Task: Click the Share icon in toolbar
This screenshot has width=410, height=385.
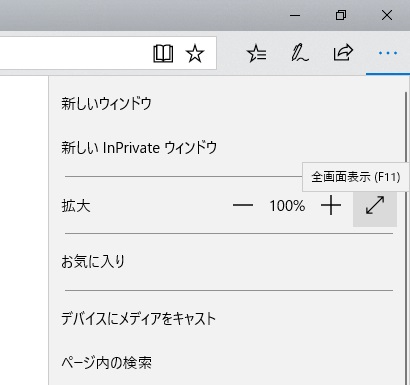Action: 343,53
